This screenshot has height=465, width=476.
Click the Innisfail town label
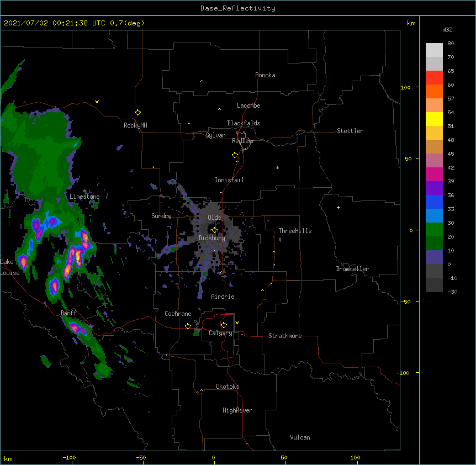pyautogui.click(x=229, y=180)
